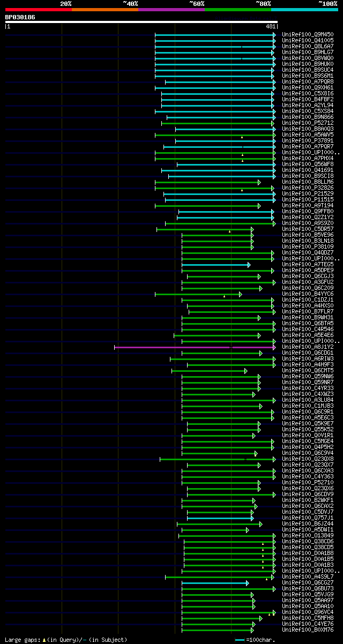Viewport: 343px width, 644px height.
Task: Select label UniRef100_D0A1B8
Action: pyautogui.click(x=308, y=553)
